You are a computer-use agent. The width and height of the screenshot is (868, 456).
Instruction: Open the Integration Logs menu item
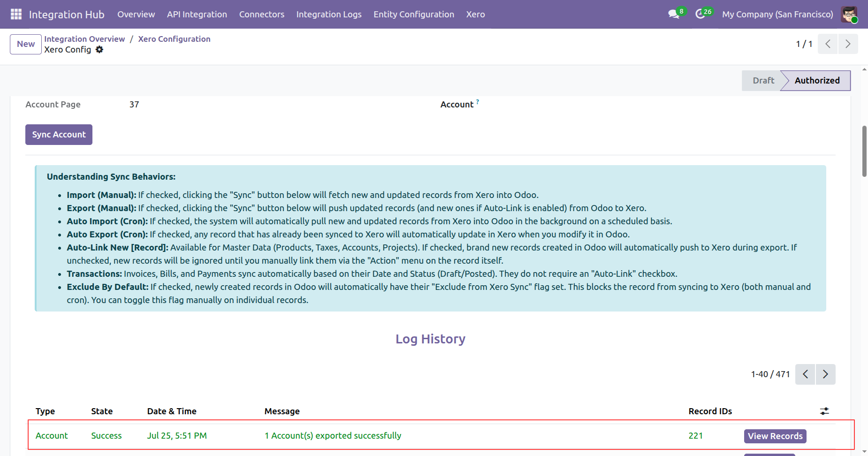328,14
